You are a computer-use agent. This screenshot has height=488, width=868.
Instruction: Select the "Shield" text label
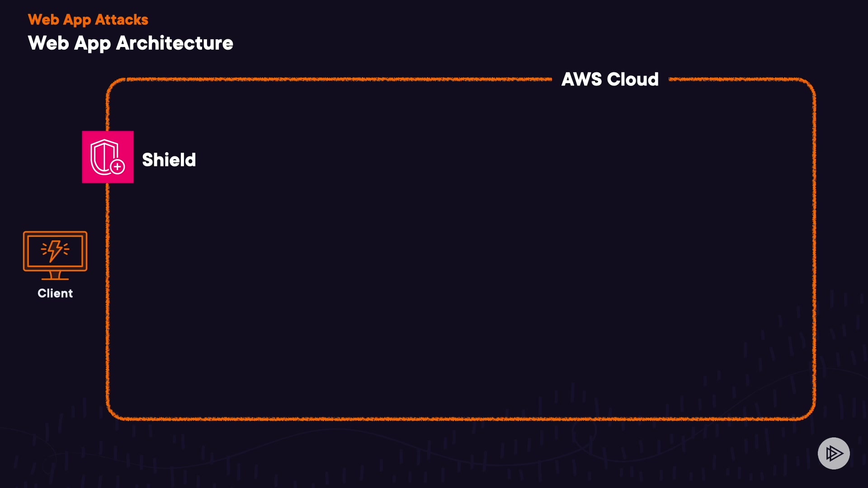pos(169,160)
